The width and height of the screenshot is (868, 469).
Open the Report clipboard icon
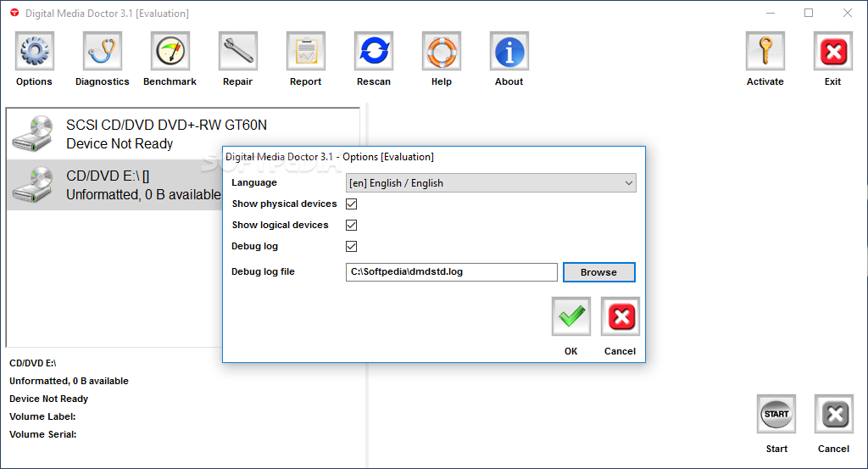305,51
